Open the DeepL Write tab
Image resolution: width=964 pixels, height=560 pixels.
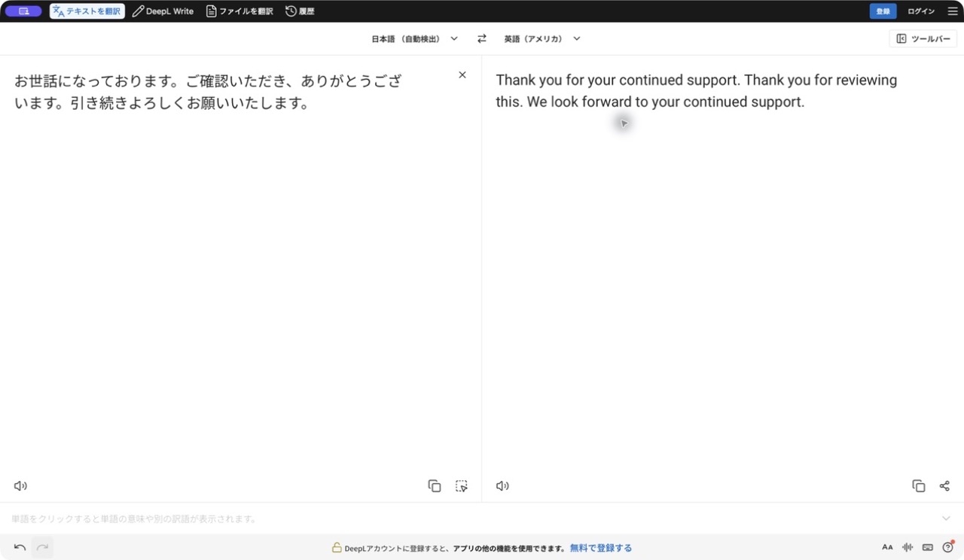(x=163, y=11)
